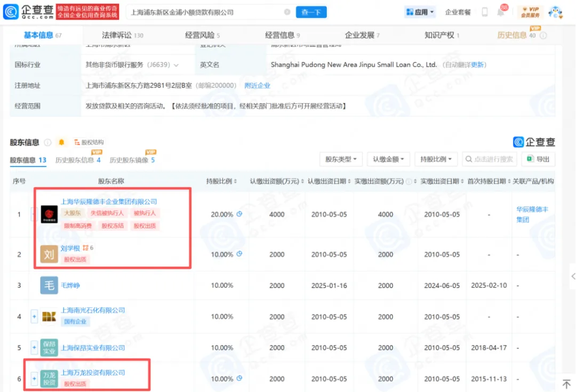576x392 pixels.
Task: Open shareholder 刘学根 link
Action: tap(70, 249)
